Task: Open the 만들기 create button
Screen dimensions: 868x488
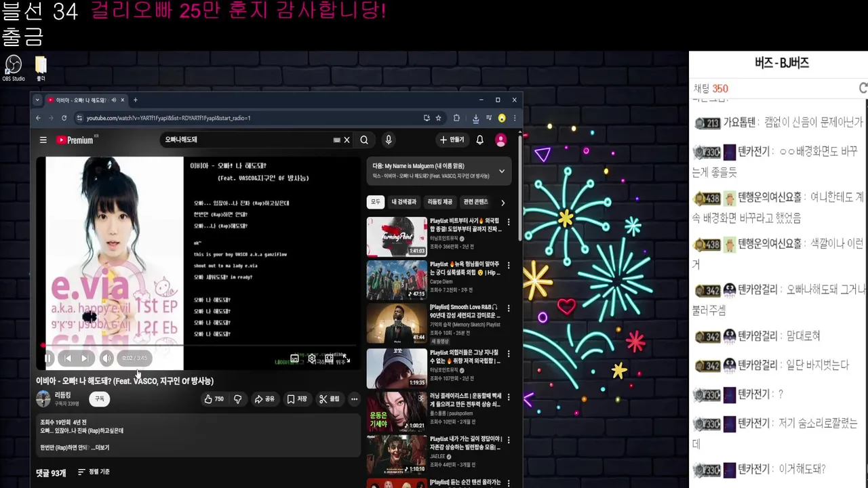Action: click(x=452, y=140)
